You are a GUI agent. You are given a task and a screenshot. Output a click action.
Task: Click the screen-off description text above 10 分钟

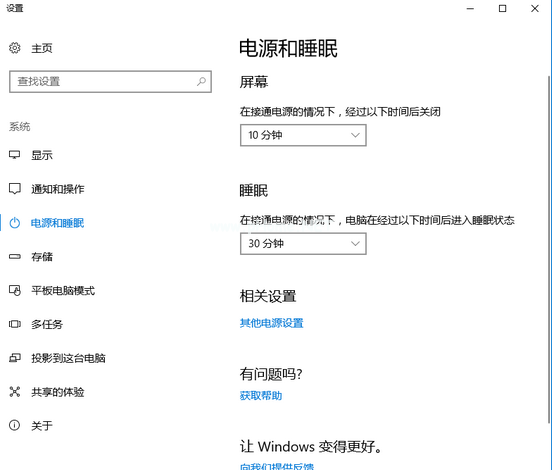pos(340,112)
